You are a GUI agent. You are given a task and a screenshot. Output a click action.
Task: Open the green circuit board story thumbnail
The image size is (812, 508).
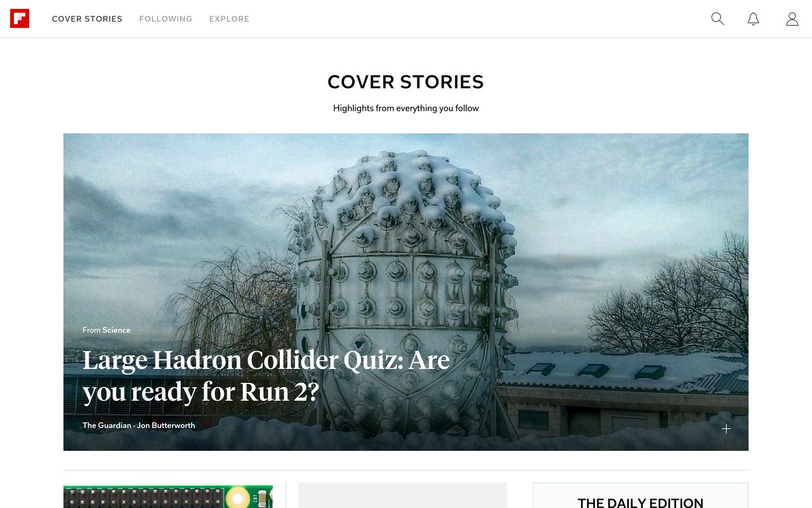pos(168,497)
